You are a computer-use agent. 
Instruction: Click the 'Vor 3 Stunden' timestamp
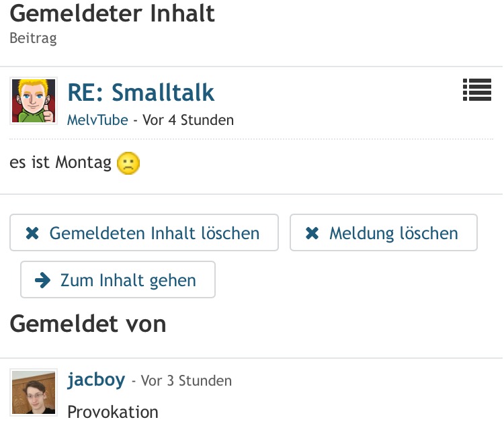(x=186, y=381)
